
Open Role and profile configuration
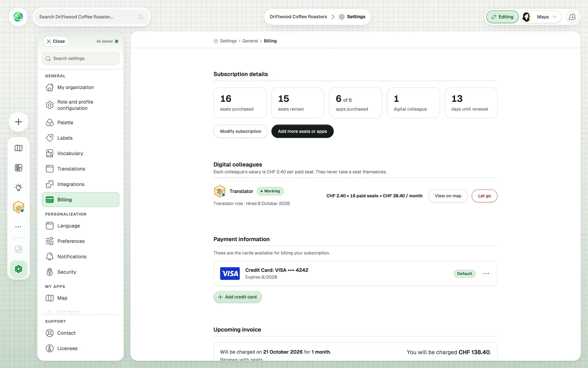point(80,105)
